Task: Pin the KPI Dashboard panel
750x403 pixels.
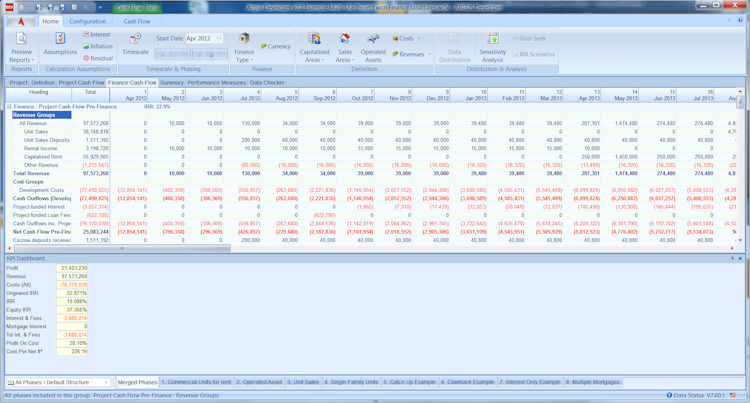Action: 732,258
